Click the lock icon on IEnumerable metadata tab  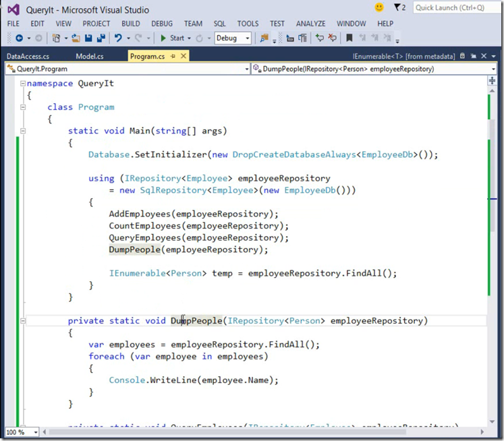pos(462,56)
